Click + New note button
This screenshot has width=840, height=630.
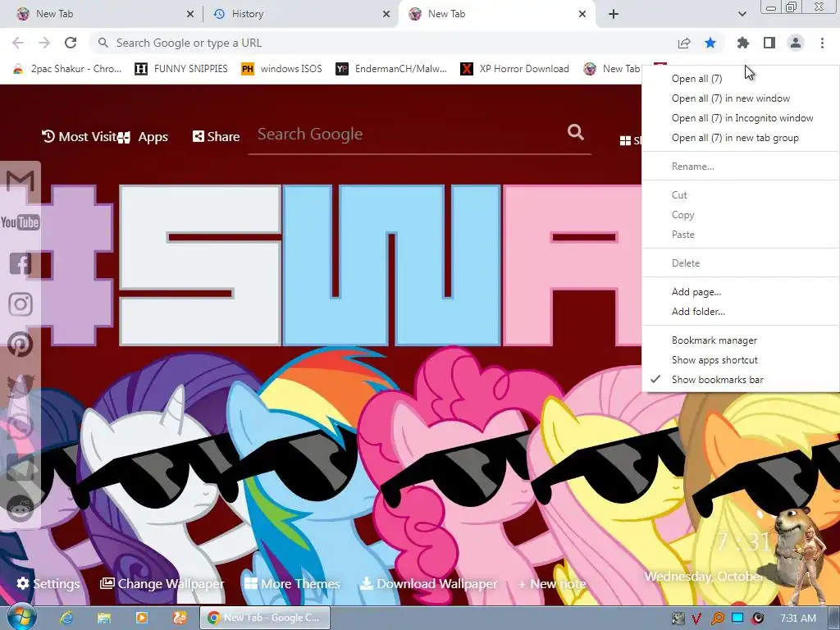pyautogui.click(x=552, y=583)
